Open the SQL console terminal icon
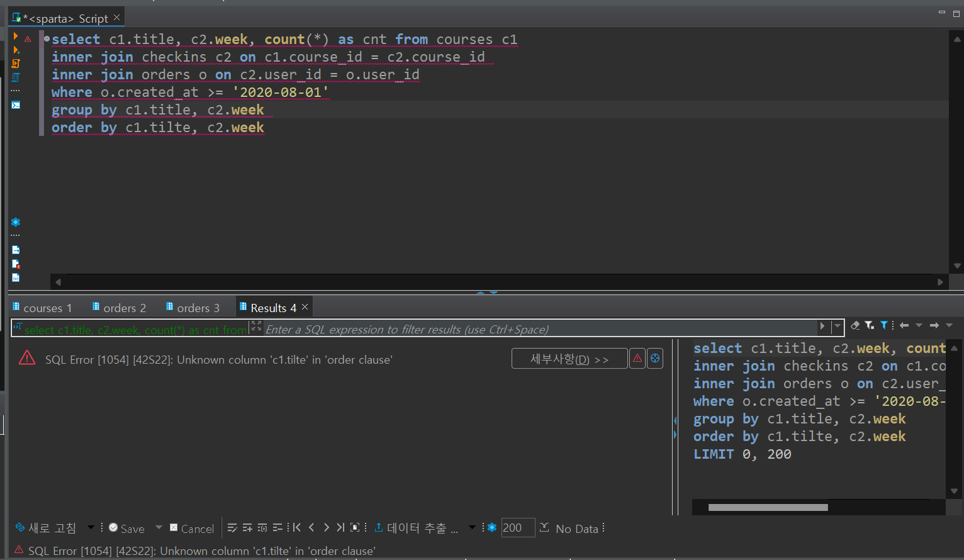Viewport: 964px width, 560px height. (16, 105)
